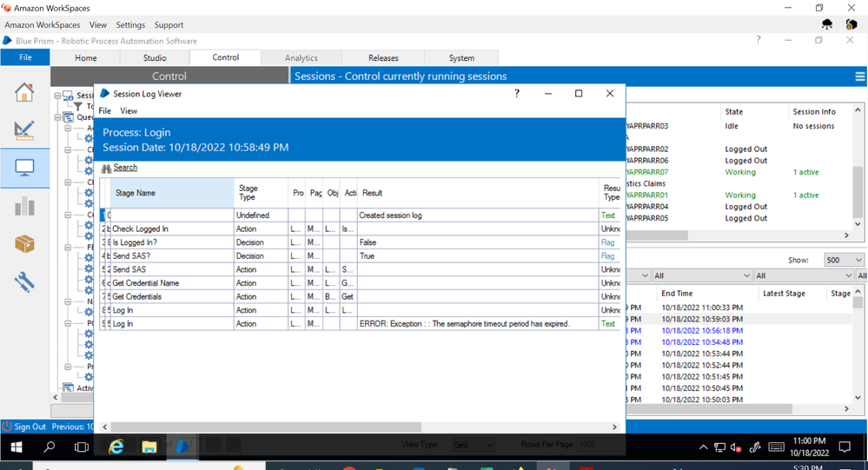The width and height of the screenshot is (868, 470).
Task: Open the blue File menu button
Action: [25, 57]
